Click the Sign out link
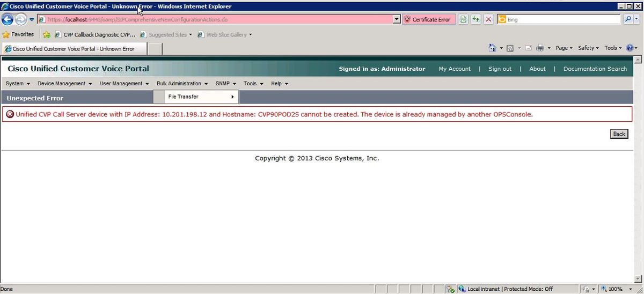644x294 pixels. pyautogui.click(x=500, y=69)
